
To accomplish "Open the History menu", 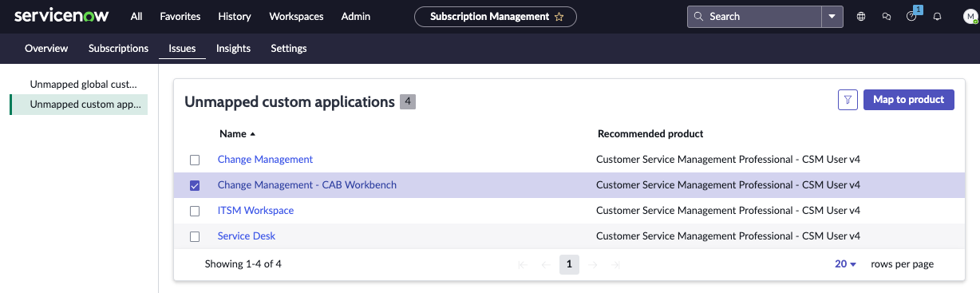I will [x=234, y=16].
